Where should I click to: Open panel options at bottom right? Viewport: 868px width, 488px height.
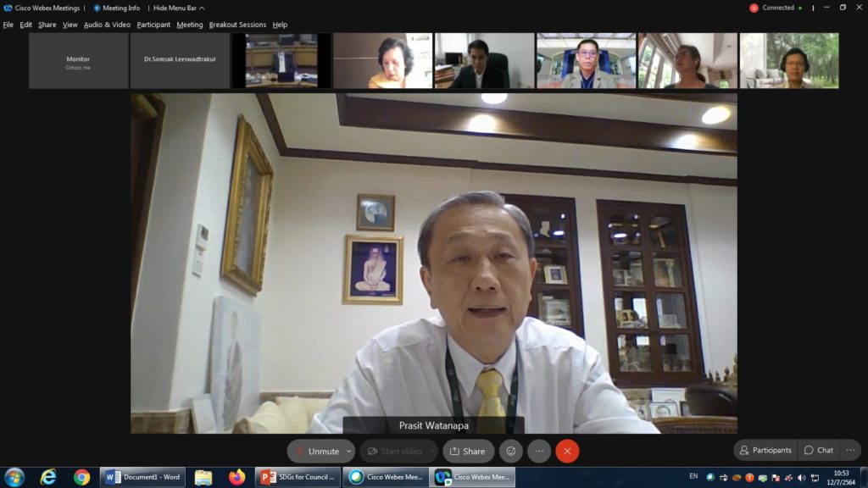pos(850,450)
